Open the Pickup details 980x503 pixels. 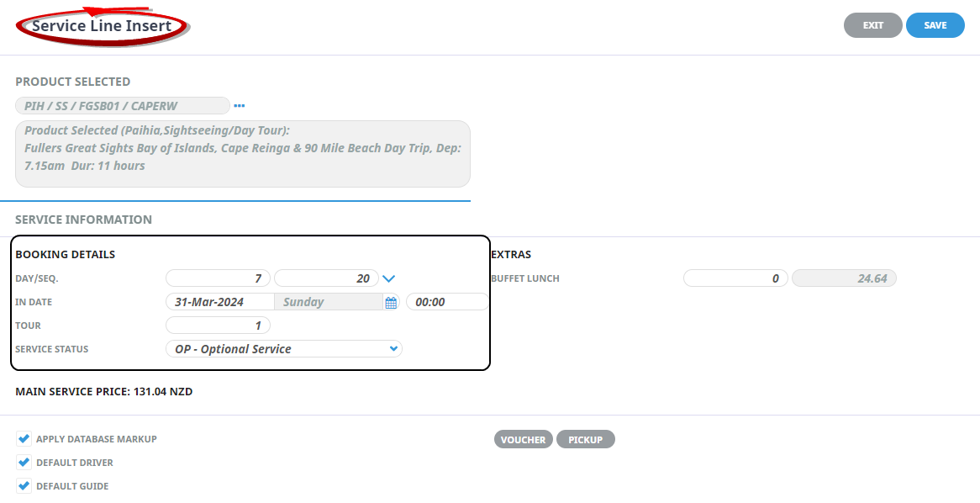point(585,440)
